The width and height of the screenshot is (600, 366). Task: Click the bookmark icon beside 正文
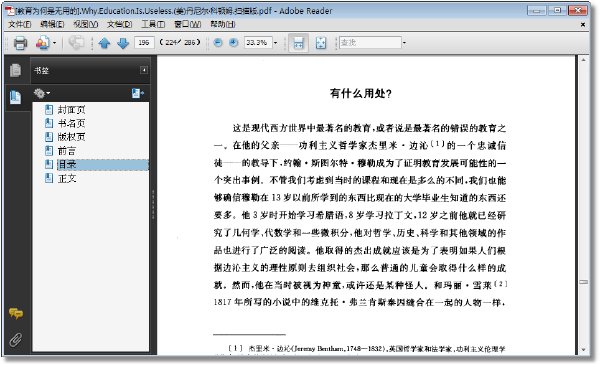click(x=49, y=178)
